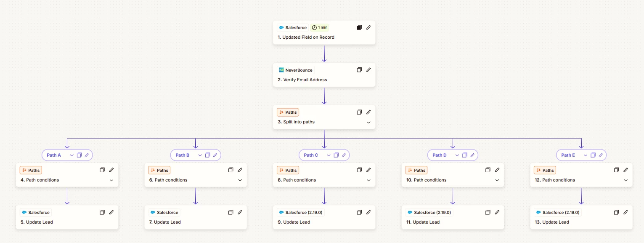Click copy icon on step 11 Update Lead
Screen dimensions: 644x243
click(488, 212)
